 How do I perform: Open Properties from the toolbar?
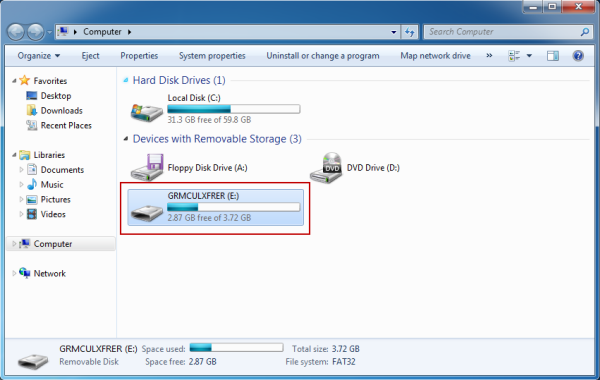click(139, 56)
